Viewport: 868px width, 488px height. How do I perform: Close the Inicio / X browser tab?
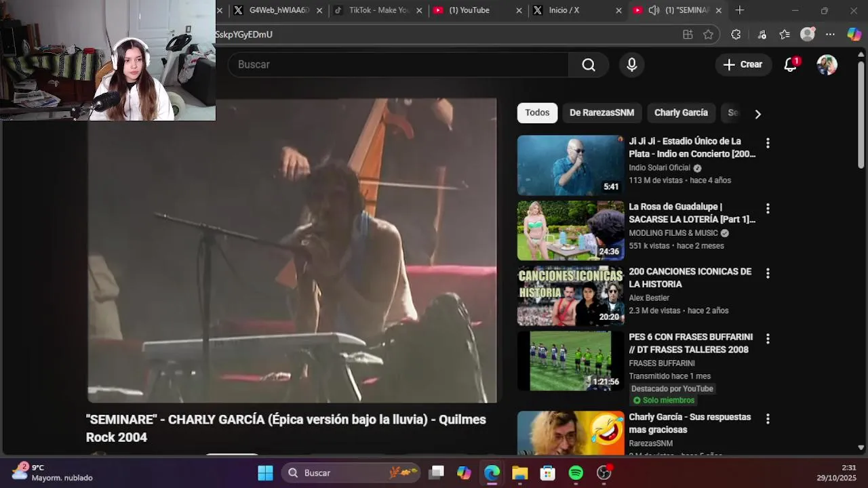point(618,10)
